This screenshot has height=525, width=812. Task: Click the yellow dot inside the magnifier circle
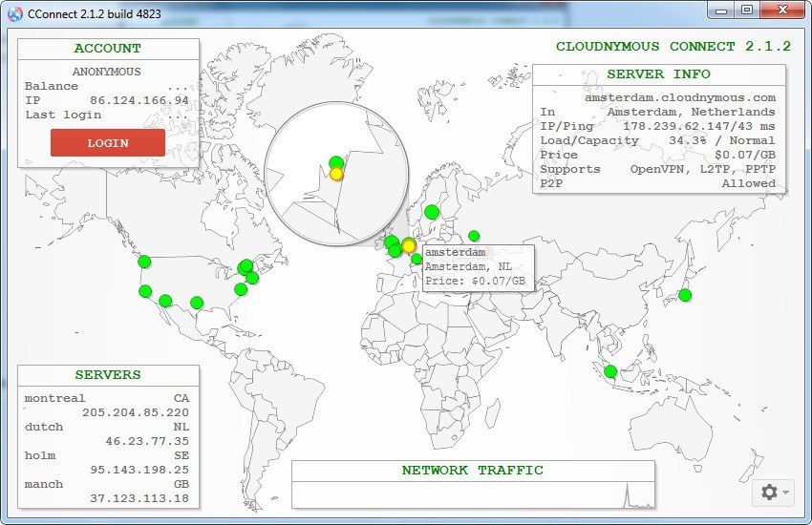click(336, 175)
